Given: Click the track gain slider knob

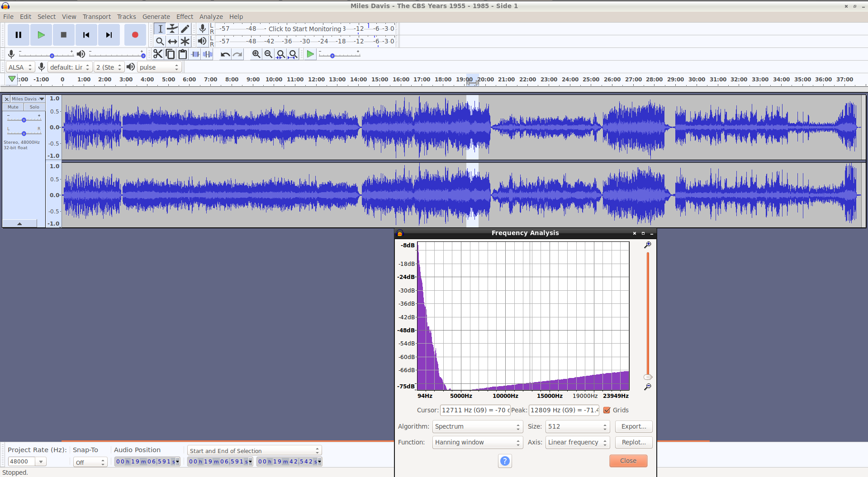Looking at the screenshot, I should click(x=24, y=120).
